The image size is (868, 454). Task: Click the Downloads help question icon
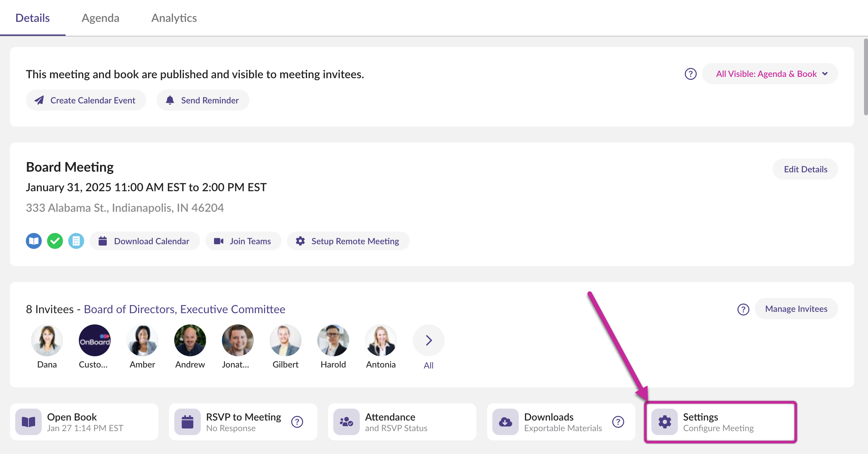point(618,422)
